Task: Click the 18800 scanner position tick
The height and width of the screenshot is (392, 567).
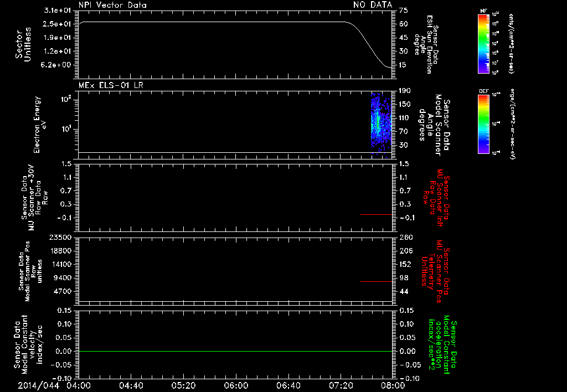Action: click(60, 251)
